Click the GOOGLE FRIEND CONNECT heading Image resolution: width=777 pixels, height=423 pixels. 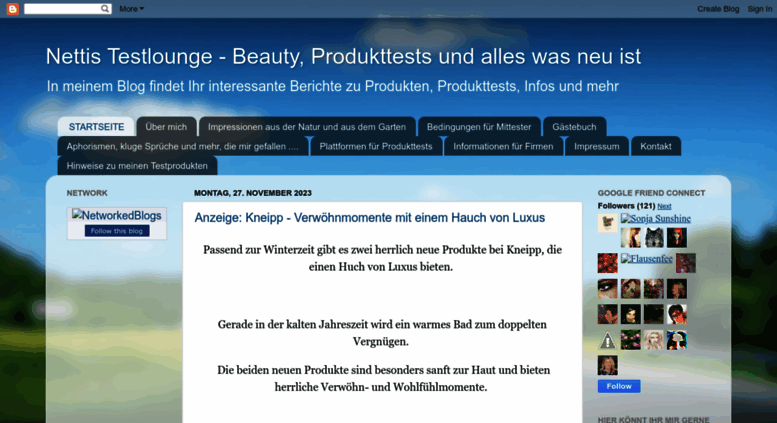[x=651, y=193]
